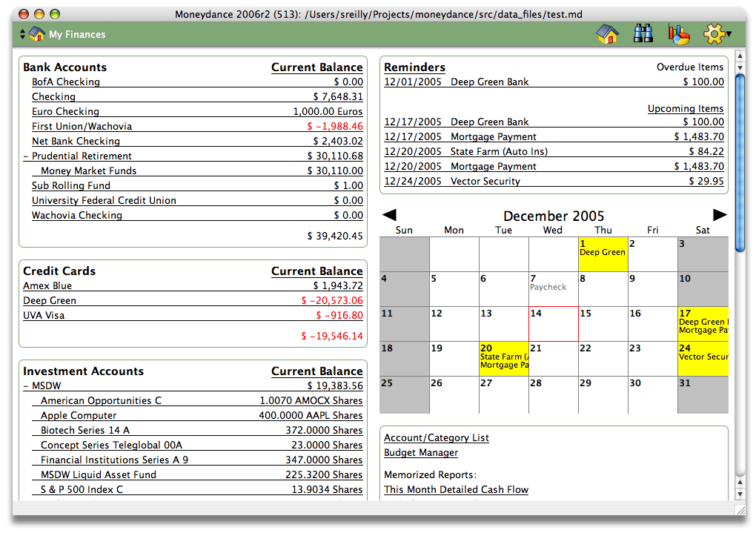The height and width of the screenshot is (533, 756).
Task: Click the binoculars search icon
Action: tap(643, 34)
